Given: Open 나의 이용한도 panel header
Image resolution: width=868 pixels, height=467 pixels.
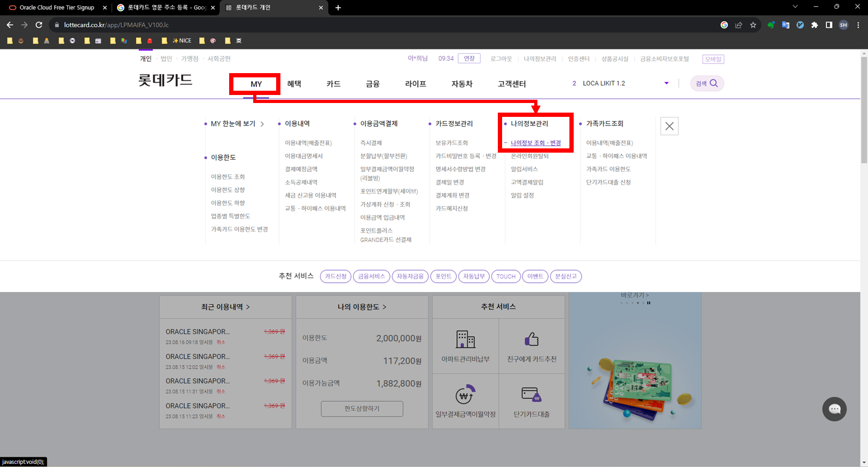Looking at the screenshot, I should point(362,307).
